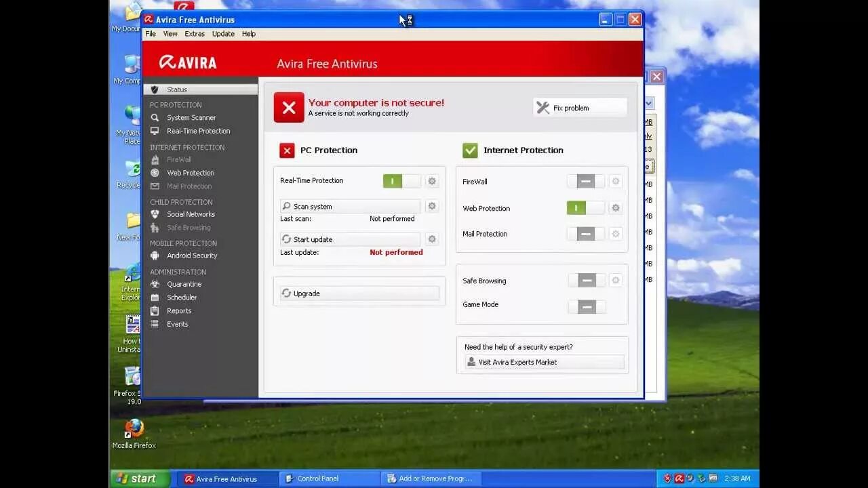868x488 pixels.
Task: Open Web Protection in the sidebar
Action: (190, 173)
